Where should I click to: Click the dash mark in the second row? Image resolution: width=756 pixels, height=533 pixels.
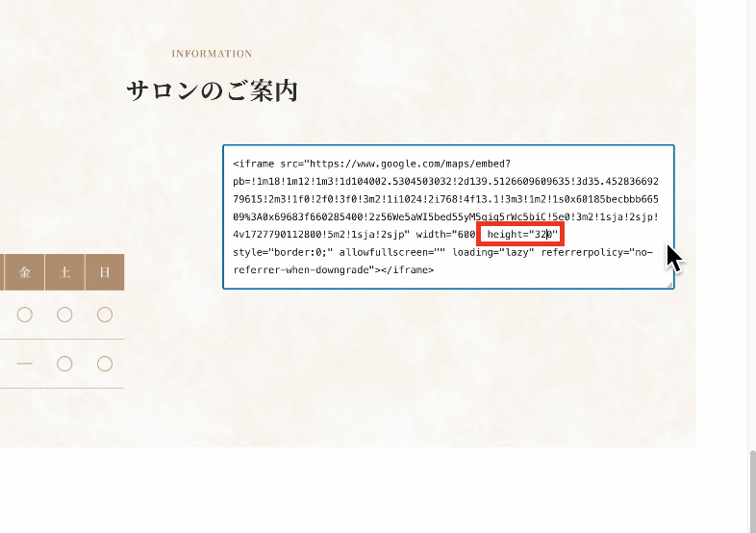click(x=25, y=364)
